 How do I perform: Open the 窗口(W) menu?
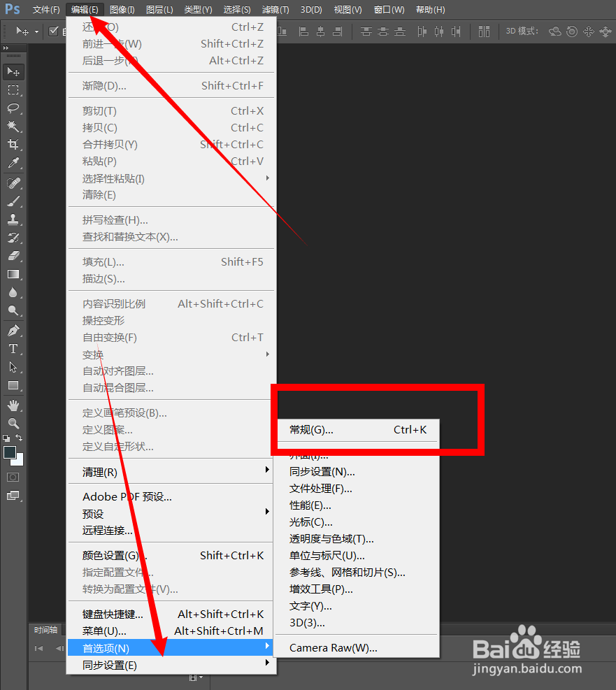(x=389, y=10)
